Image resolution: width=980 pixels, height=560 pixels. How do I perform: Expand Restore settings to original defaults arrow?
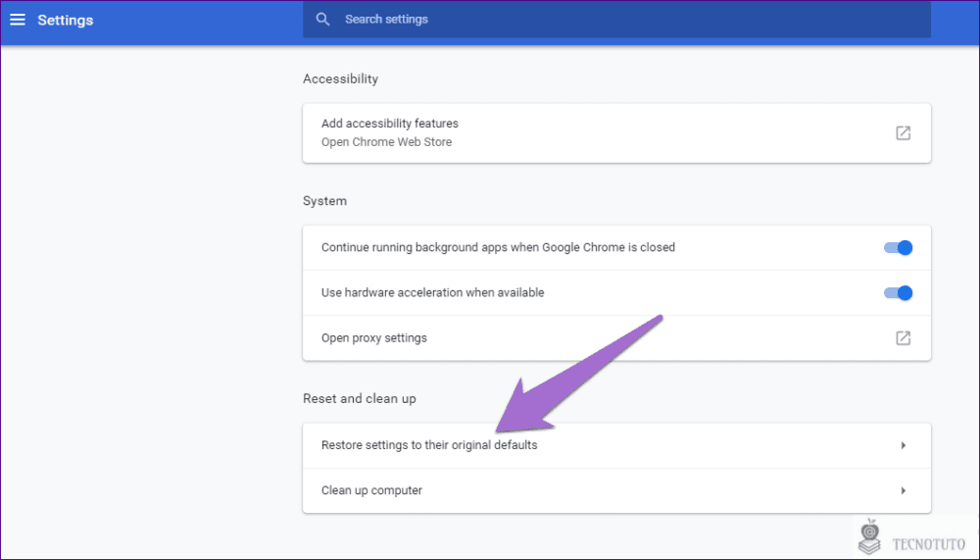903,445
